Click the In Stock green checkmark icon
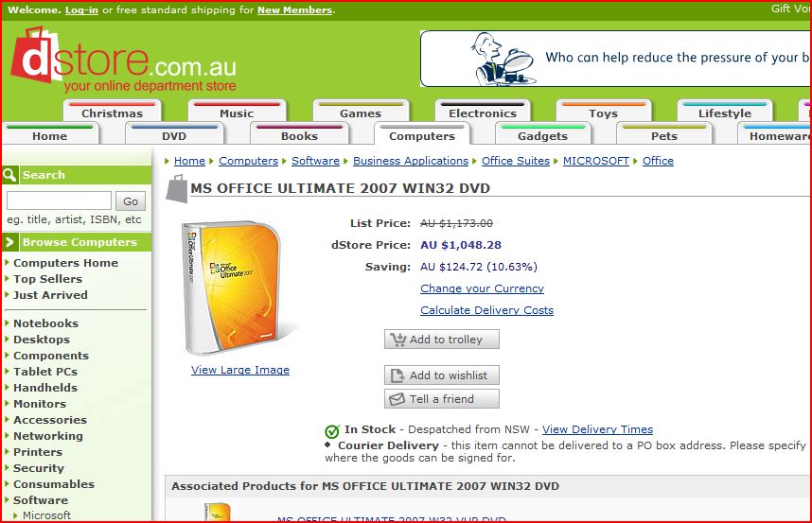 (x=331, y=430)
